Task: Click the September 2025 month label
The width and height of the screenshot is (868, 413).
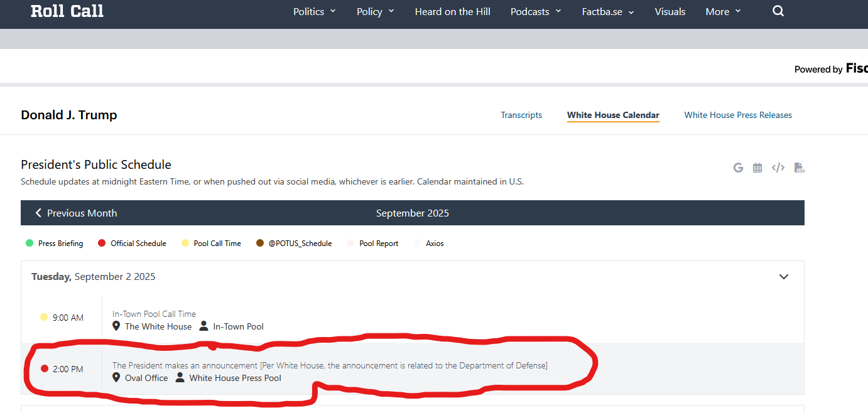Action: click(x=413, y=213)
